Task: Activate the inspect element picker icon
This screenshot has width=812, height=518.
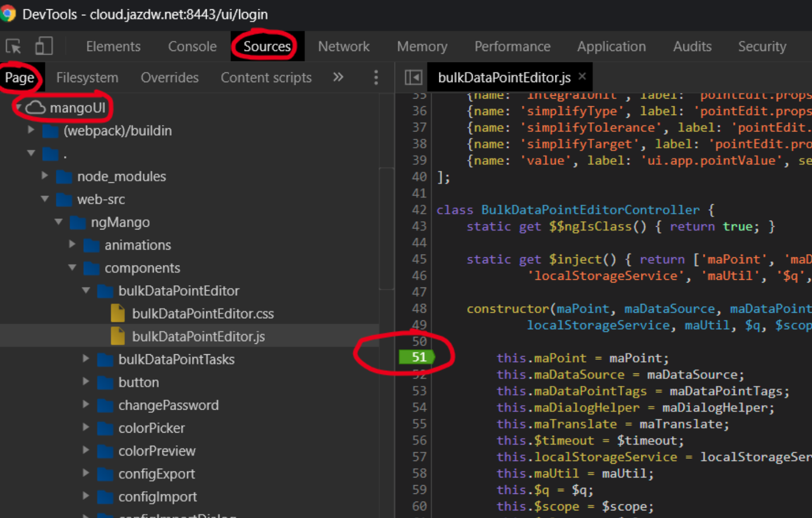Action: click(x=13, y=47)
